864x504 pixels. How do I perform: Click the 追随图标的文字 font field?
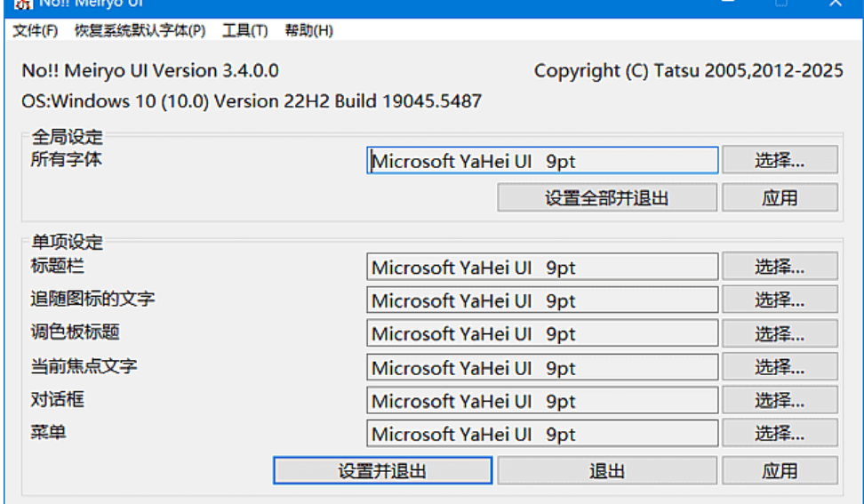coord(542,300)
